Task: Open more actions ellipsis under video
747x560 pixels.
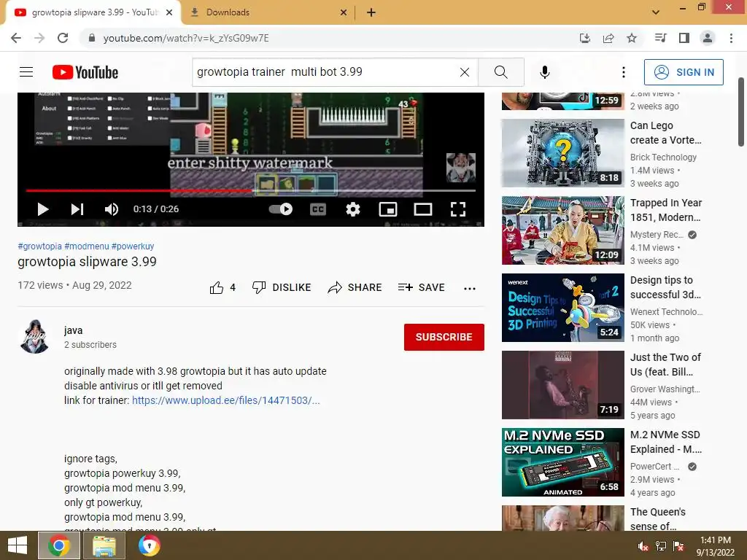Action: (470, 288)
